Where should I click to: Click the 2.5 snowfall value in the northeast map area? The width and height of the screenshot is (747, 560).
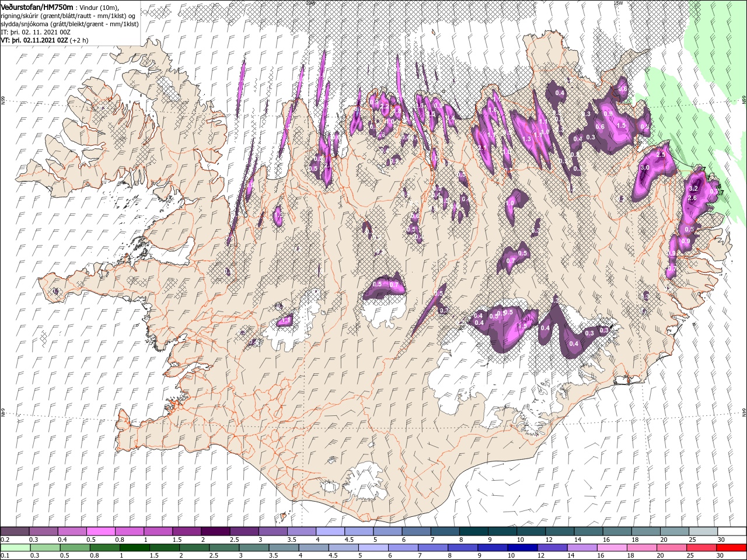[661, 155]
